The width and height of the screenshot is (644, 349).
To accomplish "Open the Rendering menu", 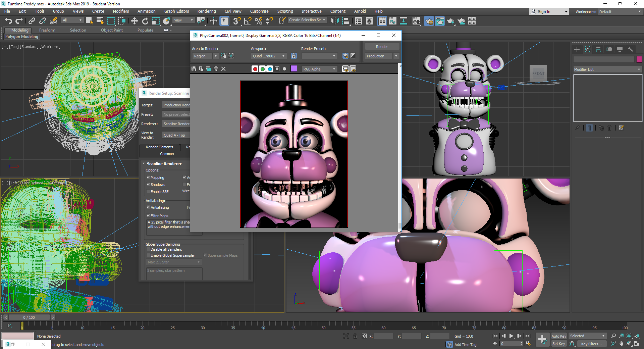I will tap(207, 11).
